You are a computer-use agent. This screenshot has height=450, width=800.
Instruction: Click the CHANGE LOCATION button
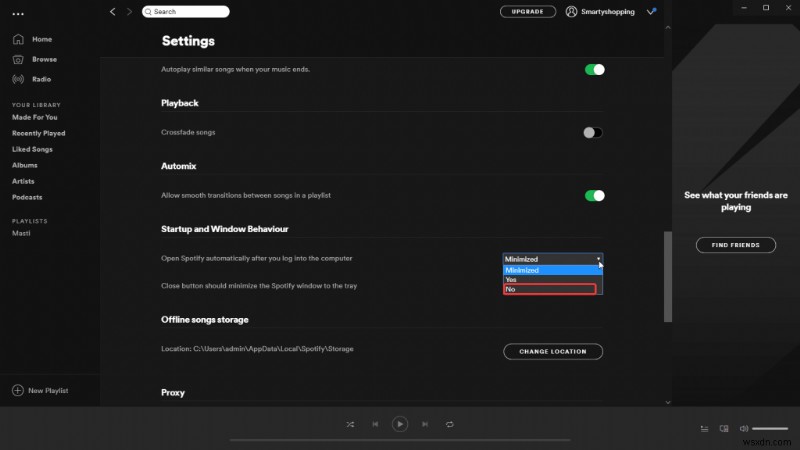click(x=553, y=352)
